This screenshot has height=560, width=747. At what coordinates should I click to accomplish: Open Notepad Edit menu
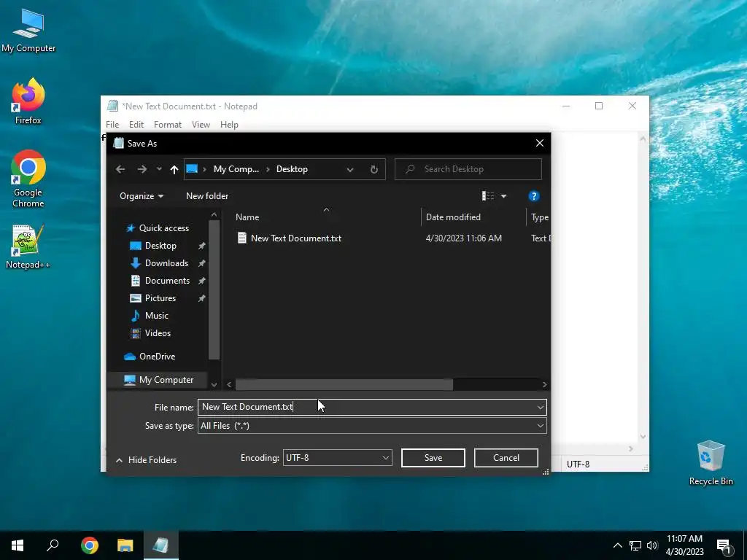136,125
